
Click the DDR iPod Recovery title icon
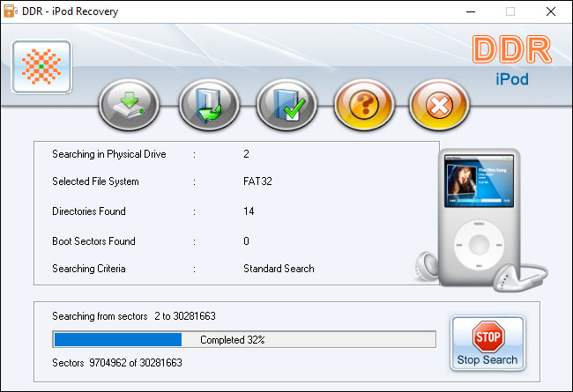coord(10,11)
